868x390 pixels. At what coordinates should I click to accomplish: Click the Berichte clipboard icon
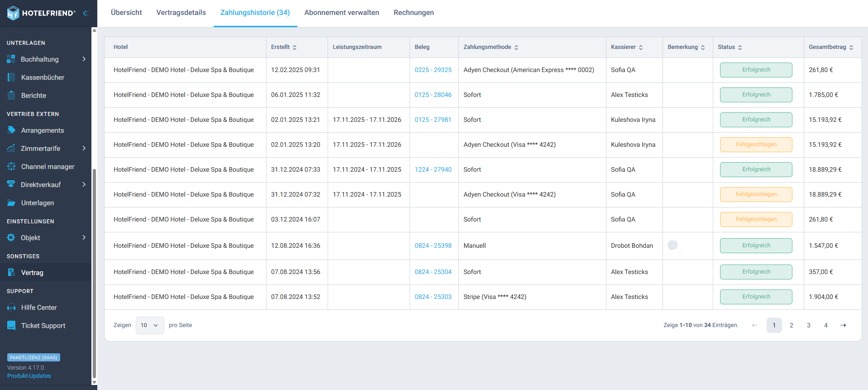[11, 96]
